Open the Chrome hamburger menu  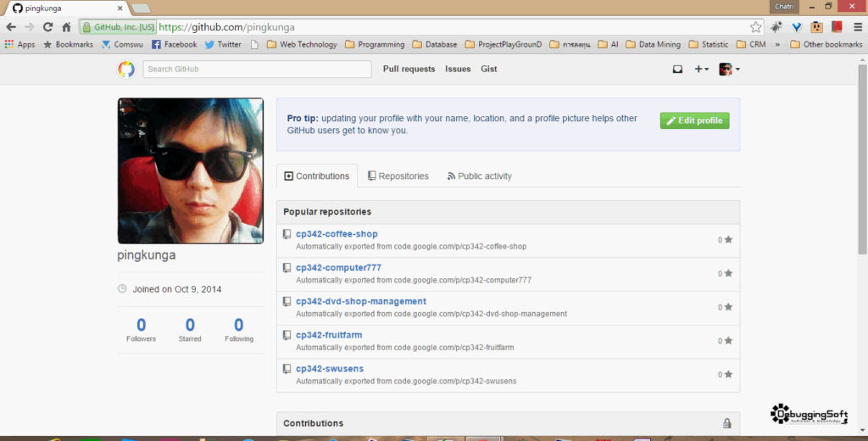pyautogui.click(x=858, y=26)
